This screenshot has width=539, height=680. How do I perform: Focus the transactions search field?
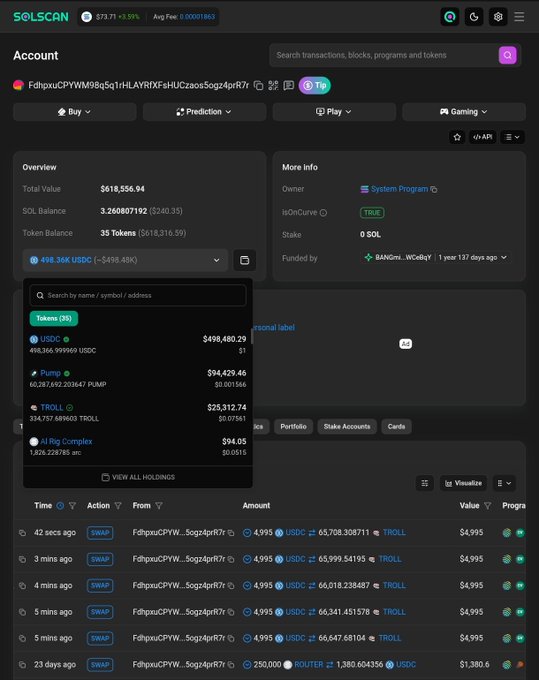click(386, 55)
